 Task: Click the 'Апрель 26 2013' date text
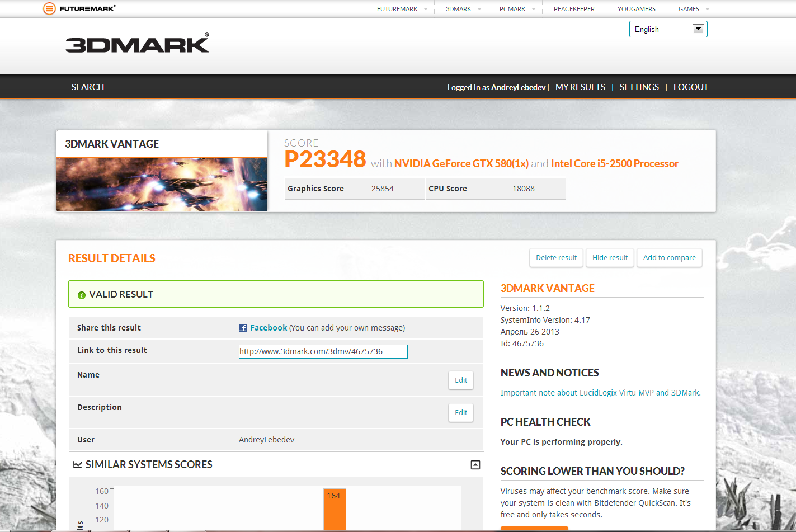530,332
